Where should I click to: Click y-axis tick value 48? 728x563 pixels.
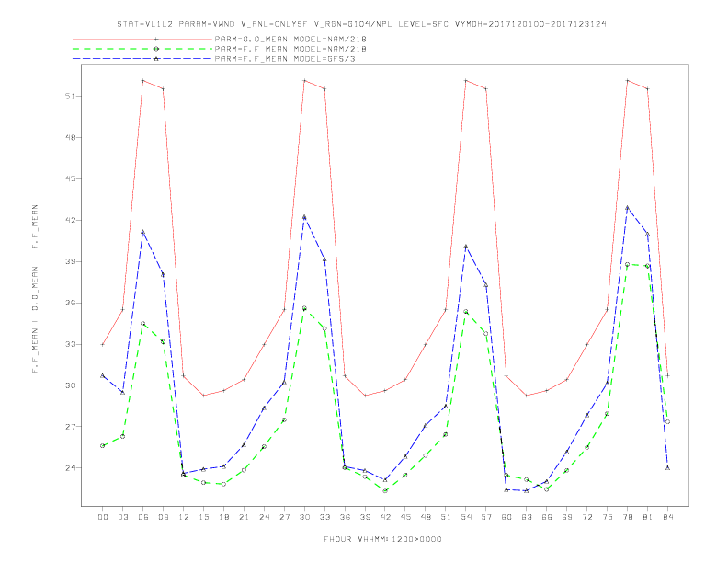coord(71,137)
